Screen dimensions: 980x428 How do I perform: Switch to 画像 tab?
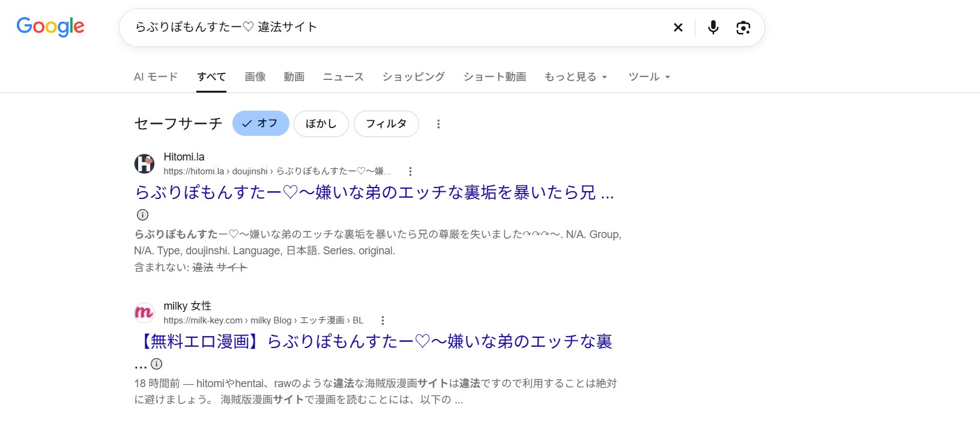[255, 77]
